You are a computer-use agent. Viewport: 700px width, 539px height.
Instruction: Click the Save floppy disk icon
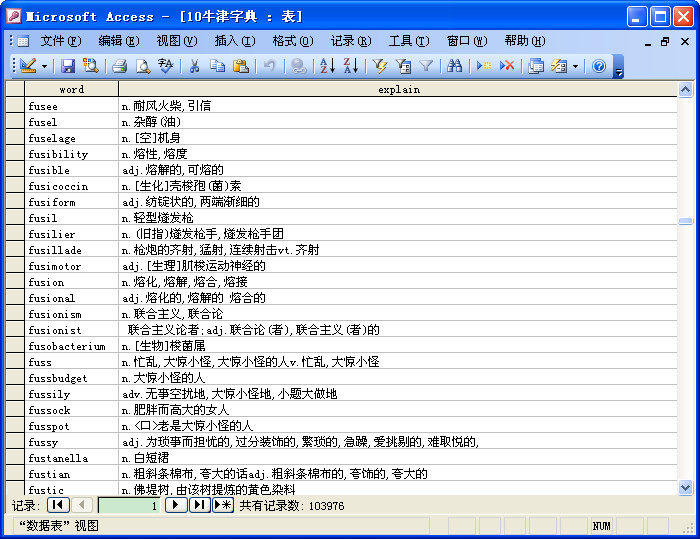(x=68, y=66)
